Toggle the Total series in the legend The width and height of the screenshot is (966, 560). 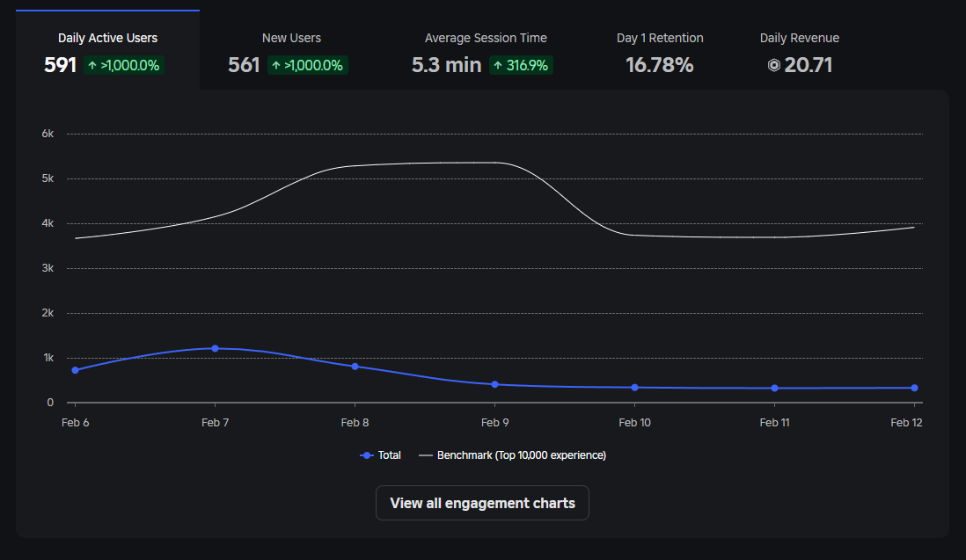(x=381, y=455)
